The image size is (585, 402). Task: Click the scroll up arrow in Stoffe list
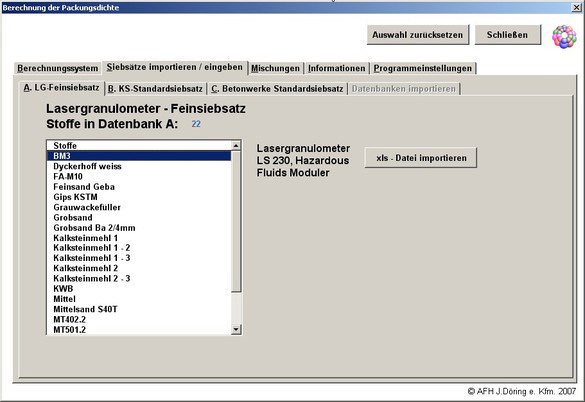tap(236, 146)
